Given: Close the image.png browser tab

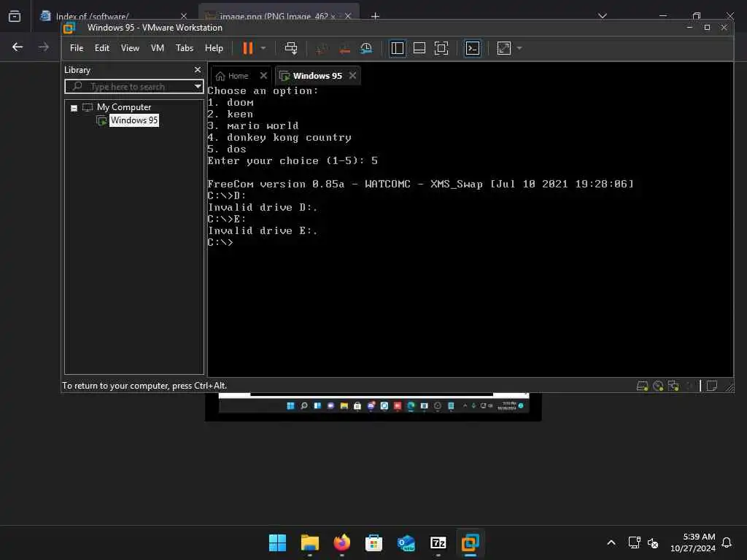Looking at the screenshot, I should (x=348, y=16).
